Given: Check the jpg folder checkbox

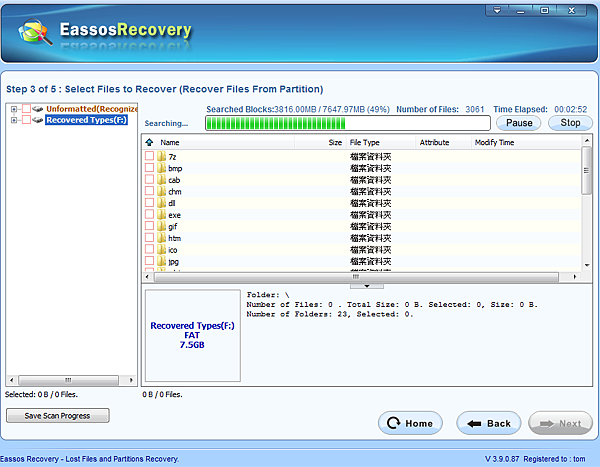Looking at the screenshot, I should (x=149, y=261).
